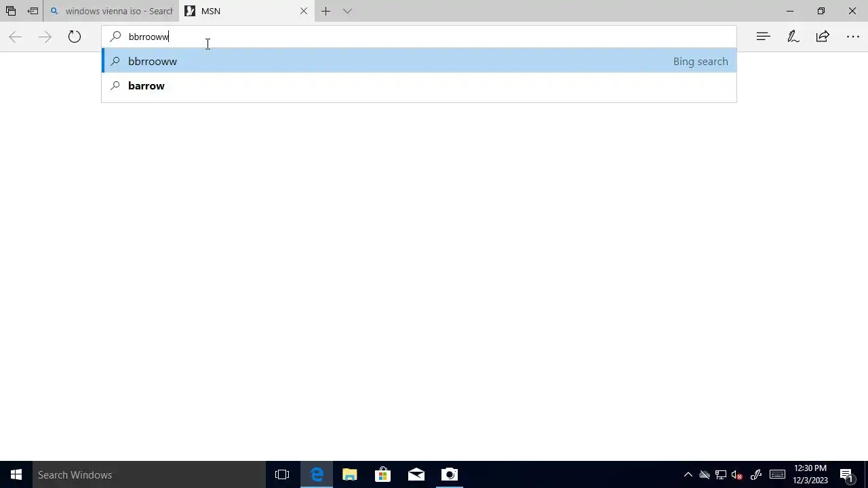The height and width of the screenshot is (488, 868).
Task: Select the bbrrooww Bing search suggestion
Action: click(419, 61)
